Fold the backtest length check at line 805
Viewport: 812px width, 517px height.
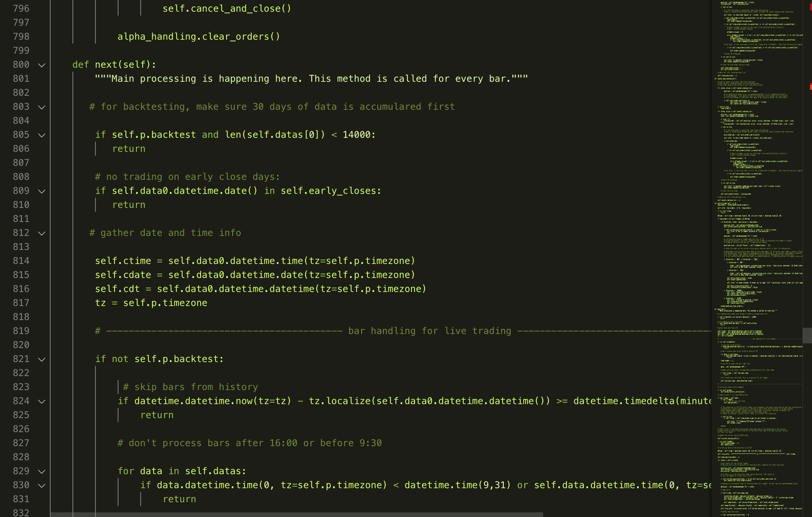tap(42, 135)
